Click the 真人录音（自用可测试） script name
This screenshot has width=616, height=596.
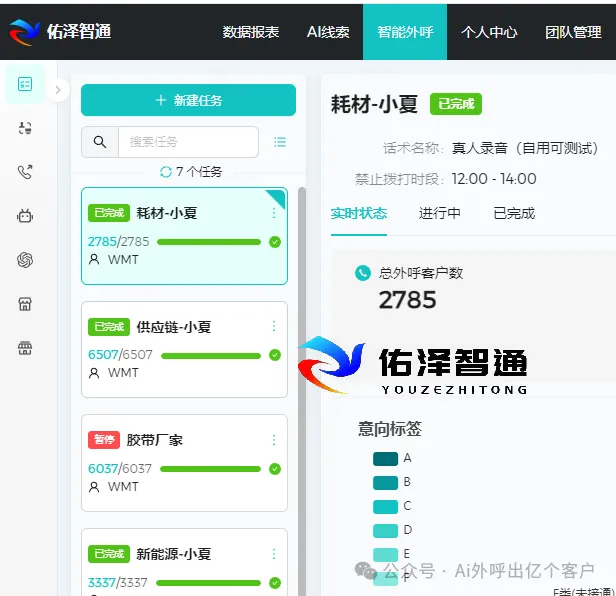(x=525, y=148)
